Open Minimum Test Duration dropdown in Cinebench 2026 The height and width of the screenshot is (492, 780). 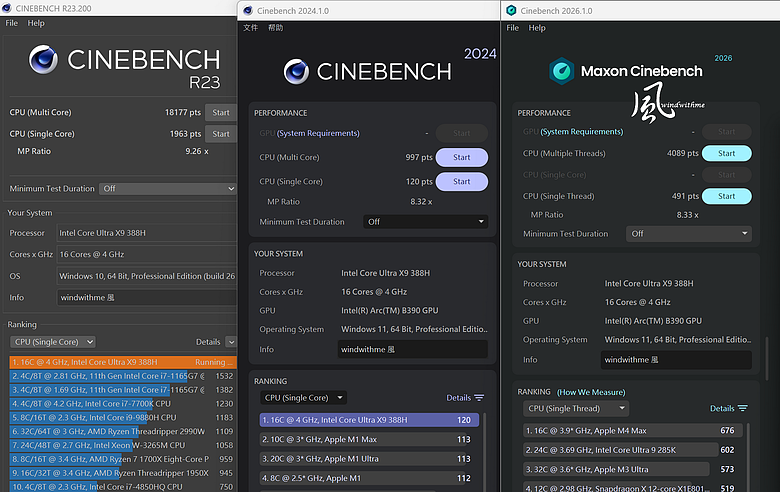[x=688, y=234]
